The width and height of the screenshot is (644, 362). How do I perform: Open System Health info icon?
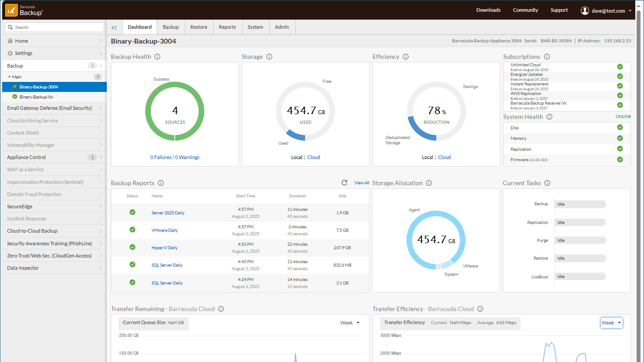click(549, 117)
